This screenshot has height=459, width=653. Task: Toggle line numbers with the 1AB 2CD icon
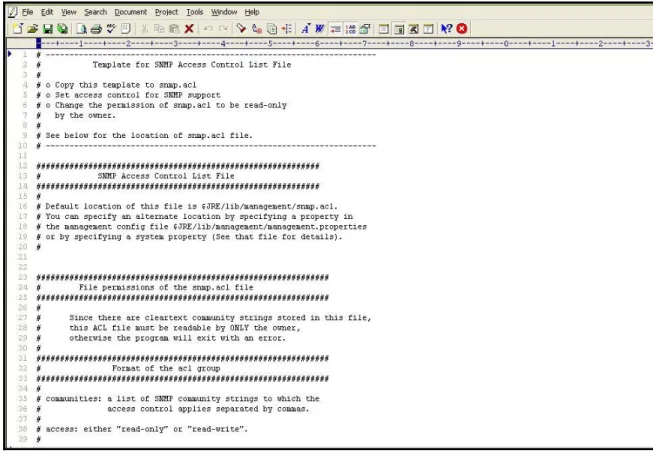[x=350, y=29]
